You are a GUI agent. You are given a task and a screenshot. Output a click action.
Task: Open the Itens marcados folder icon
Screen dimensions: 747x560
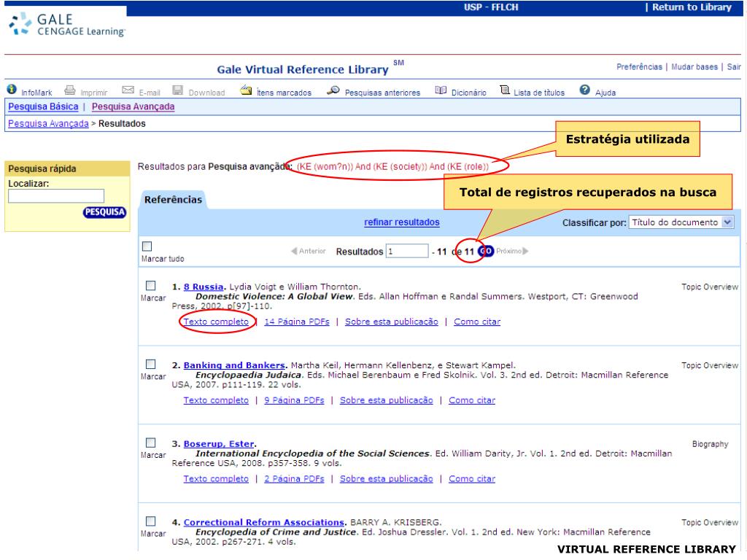tap(246, 90)
